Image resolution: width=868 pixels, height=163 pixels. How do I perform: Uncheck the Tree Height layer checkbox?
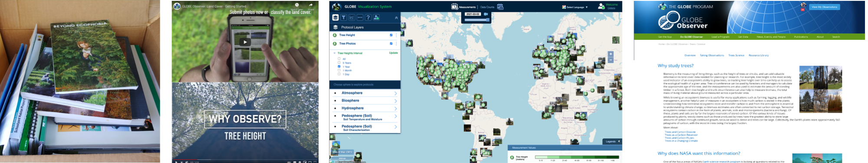pyautogui.click(x=391, y=35)
